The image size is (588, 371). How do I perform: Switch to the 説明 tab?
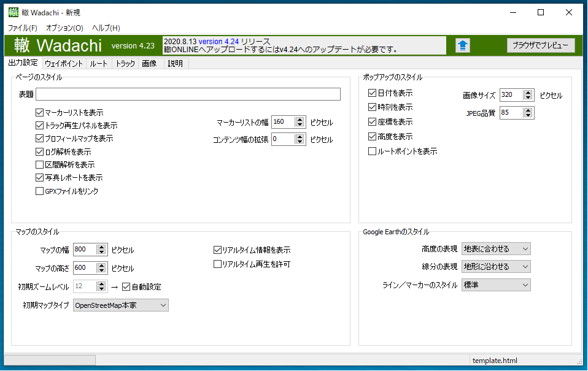(176, 64)
